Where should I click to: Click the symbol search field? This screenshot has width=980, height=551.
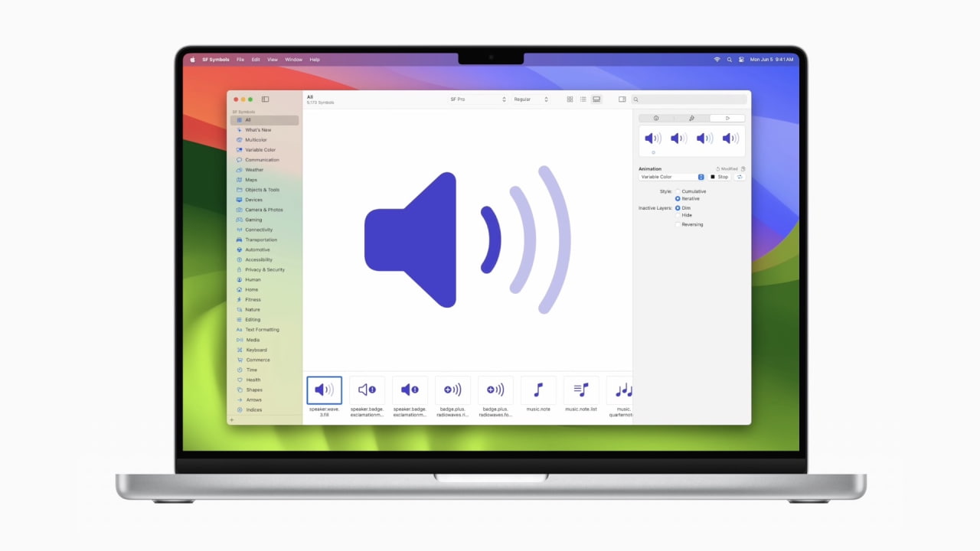pos(692,99)
